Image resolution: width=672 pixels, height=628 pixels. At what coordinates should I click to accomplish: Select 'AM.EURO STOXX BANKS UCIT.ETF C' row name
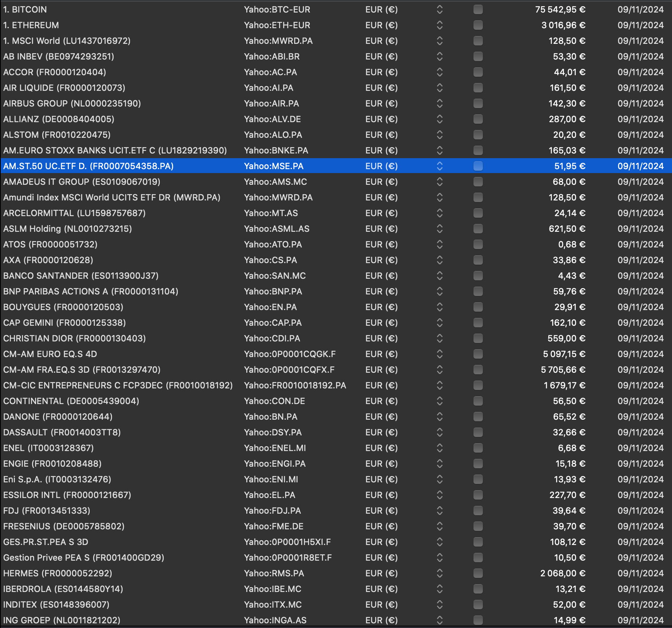coord(115,150)
